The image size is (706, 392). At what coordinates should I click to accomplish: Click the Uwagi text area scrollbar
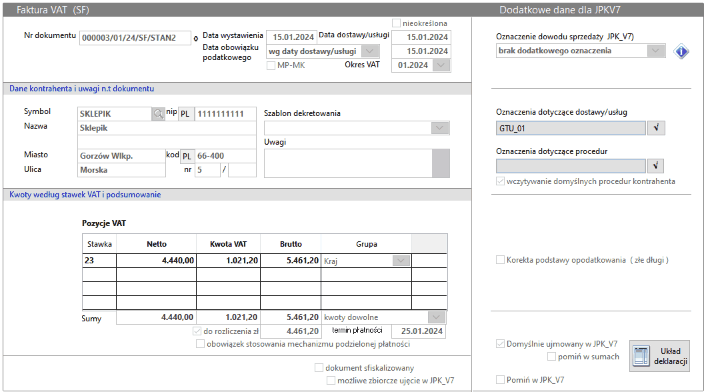click(x=441, y=163)
